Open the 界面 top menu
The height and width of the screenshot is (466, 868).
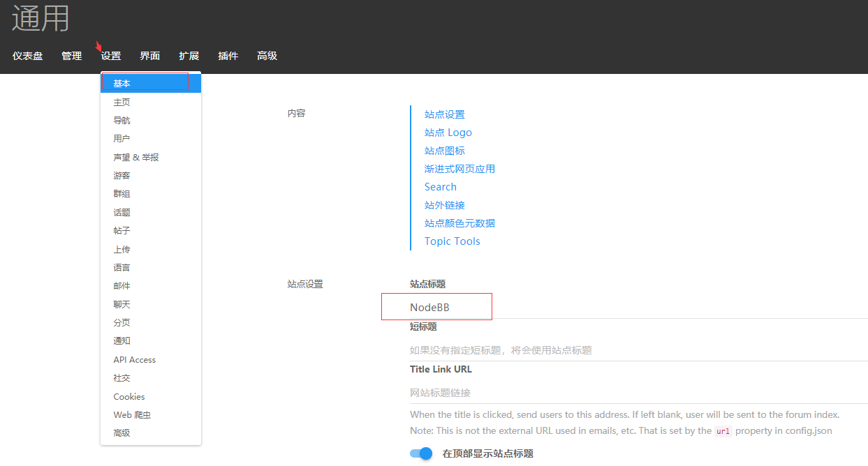[149, 56]
